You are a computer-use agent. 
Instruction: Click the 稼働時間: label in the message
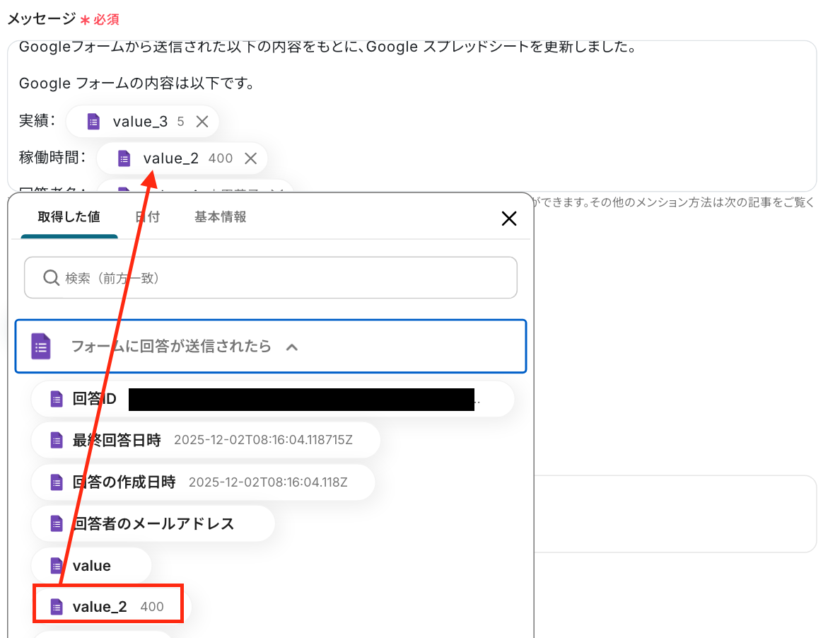[x=52, y=158]
